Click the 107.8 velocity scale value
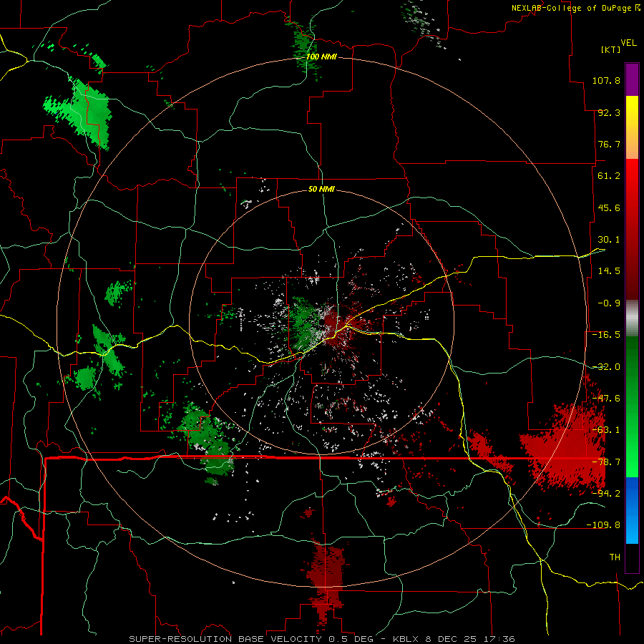The height and width of the screenshot is (644, 644). (606, 80)
